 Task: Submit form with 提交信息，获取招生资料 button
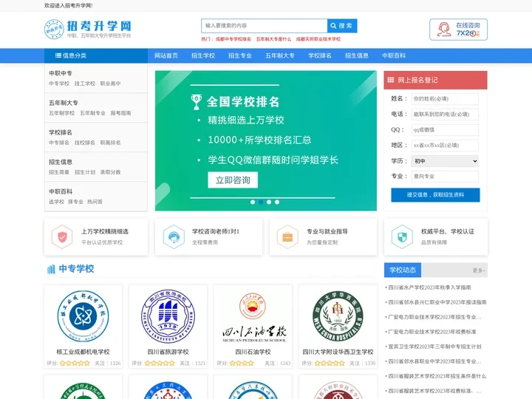click(435, 195)
